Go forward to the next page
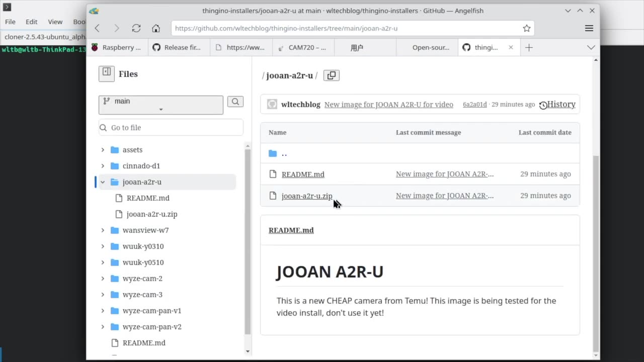This screenshot has height=362, width=644. 117,28
